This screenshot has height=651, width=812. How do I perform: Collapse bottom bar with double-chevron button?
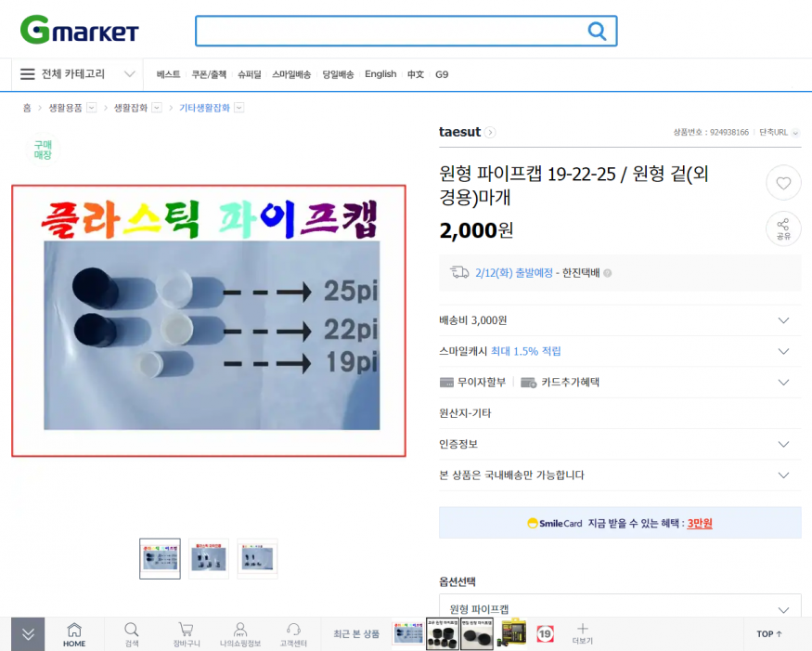point(28,634)
